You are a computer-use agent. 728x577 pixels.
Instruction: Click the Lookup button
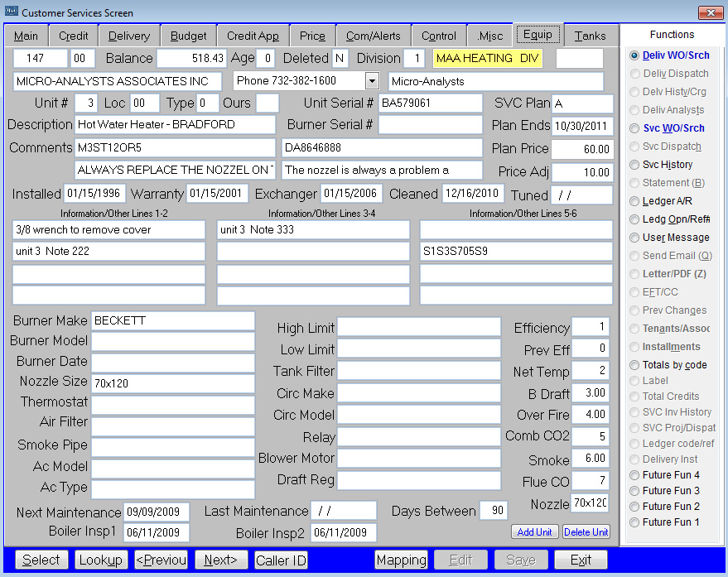(x=102, y=560)
